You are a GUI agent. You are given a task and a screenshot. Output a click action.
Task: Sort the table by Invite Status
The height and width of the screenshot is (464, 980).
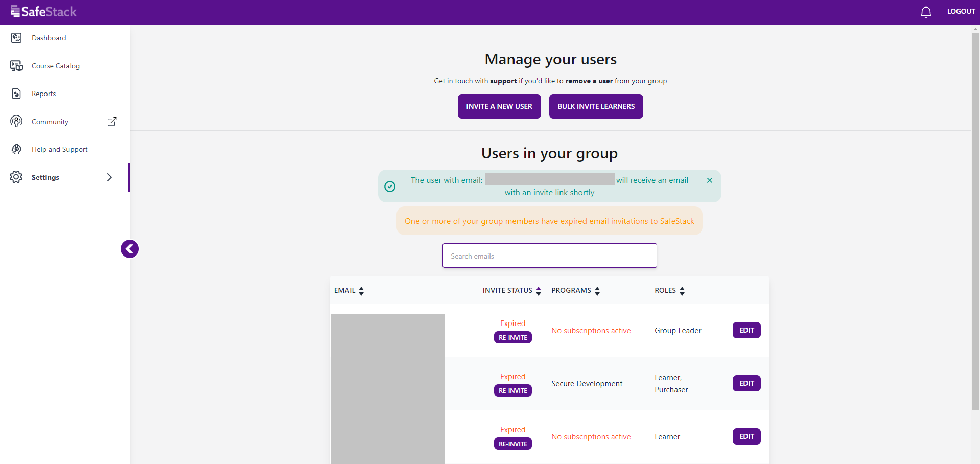(x=538, y=291)
